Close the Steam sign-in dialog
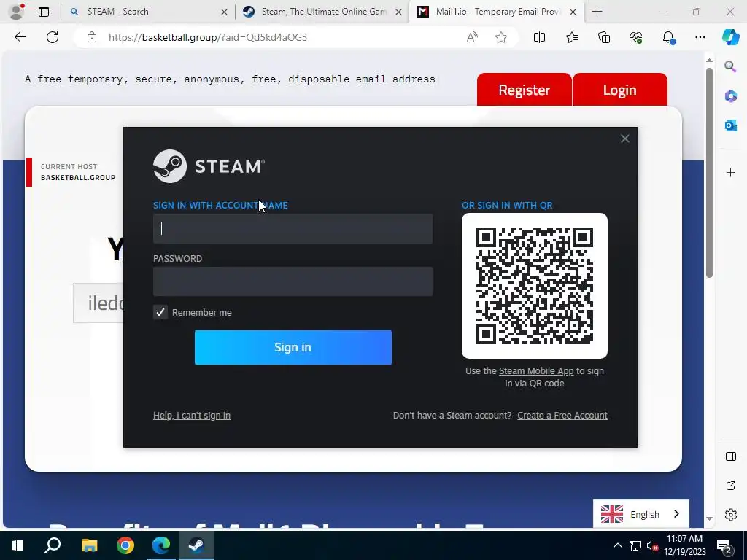747x560 pixels. pyautogui.click(x=624, y=139)
